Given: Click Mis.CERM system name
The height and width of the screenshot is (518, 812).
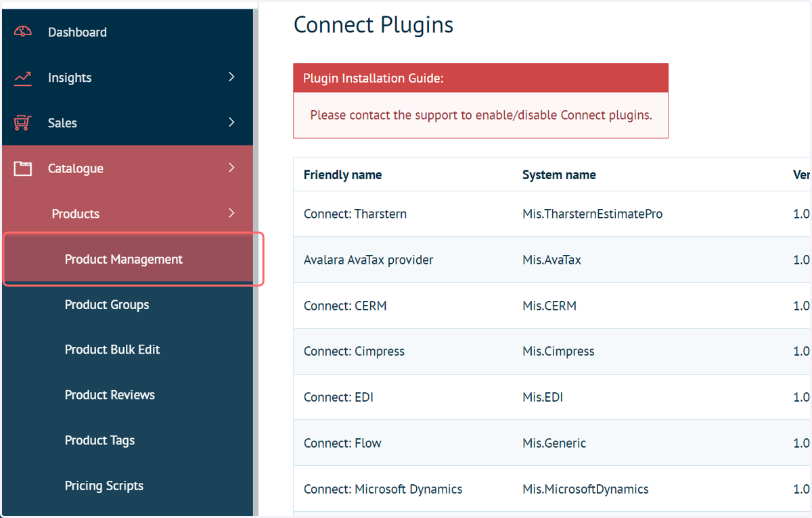Looking at the screenshot, I should pos(549,306).
